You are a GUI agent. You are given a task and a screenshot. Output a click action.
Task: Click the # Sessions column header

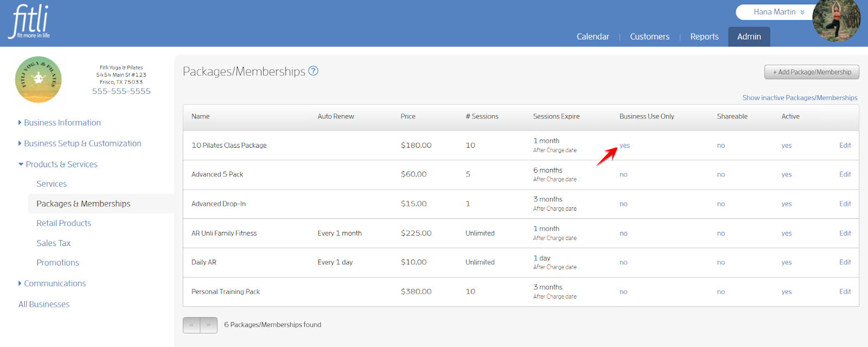coord(482,116)
